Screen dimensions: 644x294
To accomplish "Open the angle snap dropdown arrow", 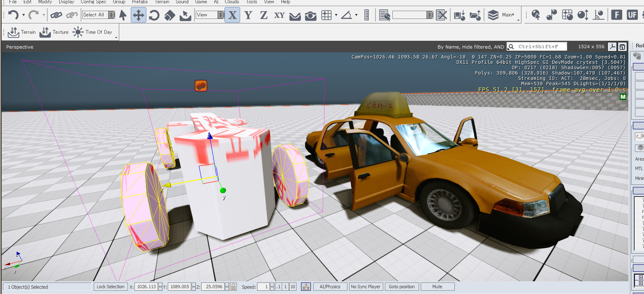I will click(x=356, y=15).
